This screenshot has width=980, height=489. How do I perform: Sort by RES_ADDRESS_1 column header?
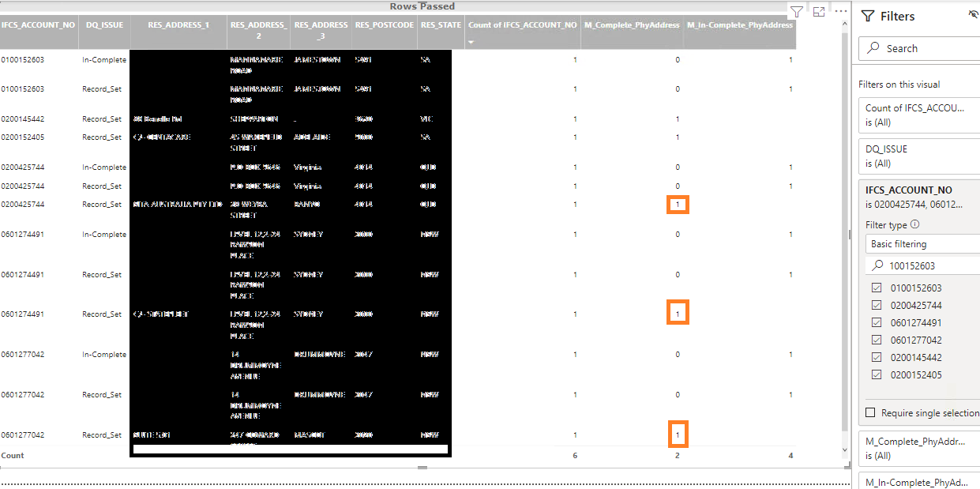(x=178, y=25)
